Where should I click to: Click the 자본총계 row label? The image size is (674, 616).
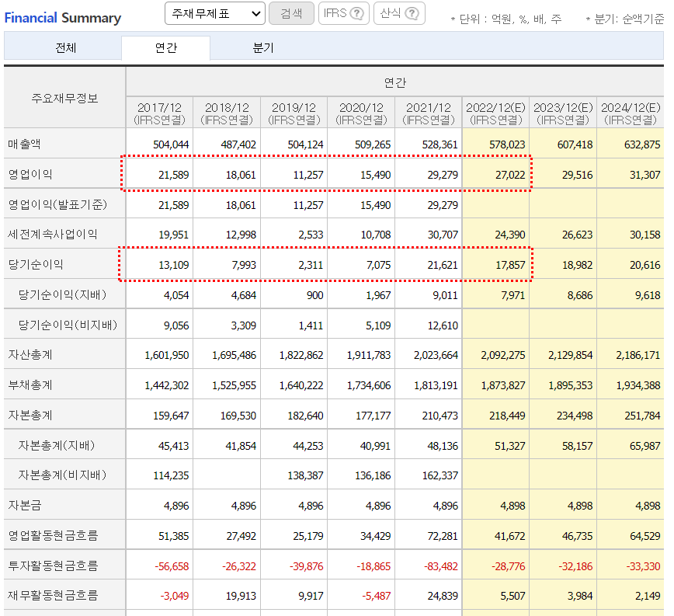point(30,416)
